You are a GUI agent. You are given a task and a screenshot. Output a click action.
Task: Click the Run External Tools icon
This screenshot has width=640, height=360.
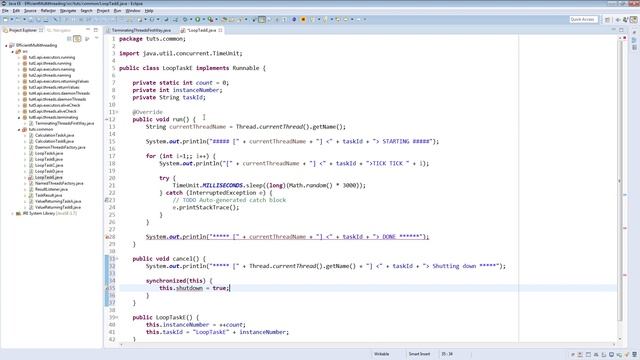pyautogui.click(x=210, y=19)
